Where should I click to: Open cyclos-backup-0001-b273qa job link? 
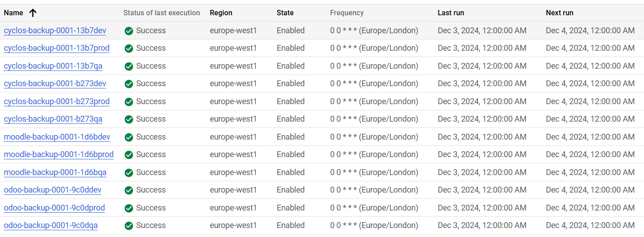coord(53,119)
